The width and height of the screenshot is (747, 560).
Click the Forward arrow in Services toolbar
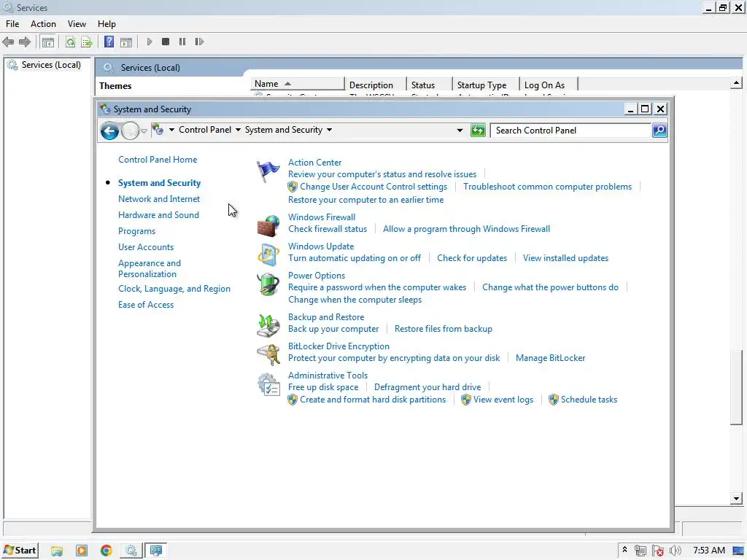(25, 42)
